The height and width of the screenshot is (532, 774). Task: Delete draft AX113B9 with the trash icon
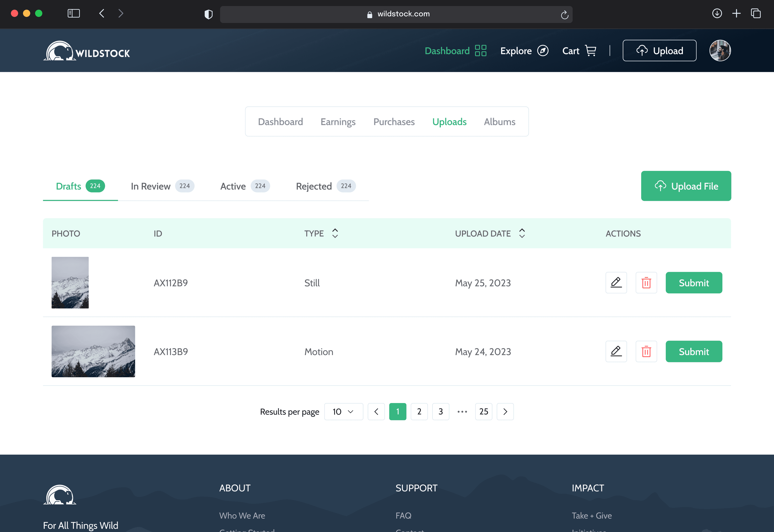click(646, 351)
